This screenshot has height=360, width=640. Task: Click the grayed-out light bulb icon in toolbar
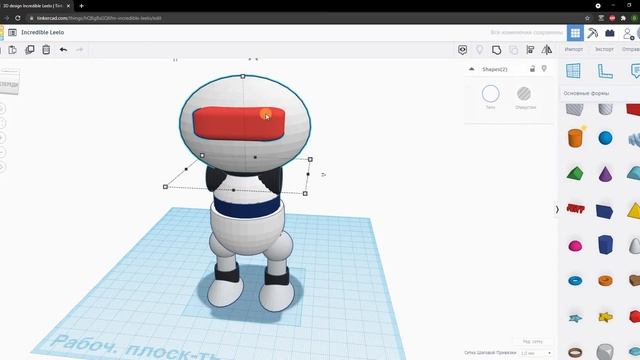point(479,50)
